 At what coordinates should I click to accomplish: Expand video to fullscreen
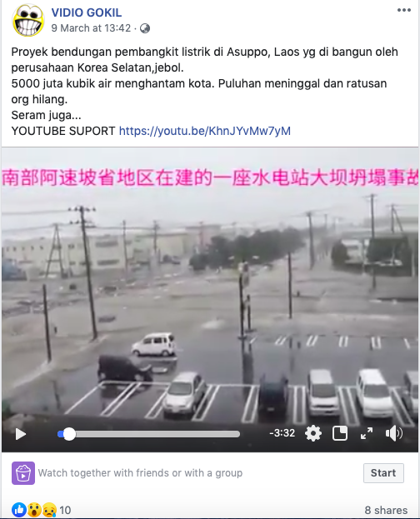tap(367, 433)
